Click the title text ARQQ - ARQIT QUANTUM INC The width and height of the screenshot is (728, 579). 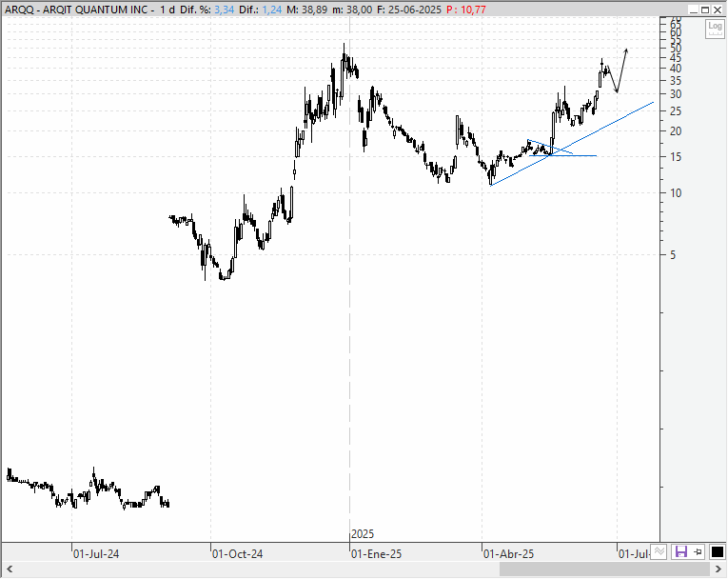76,10
